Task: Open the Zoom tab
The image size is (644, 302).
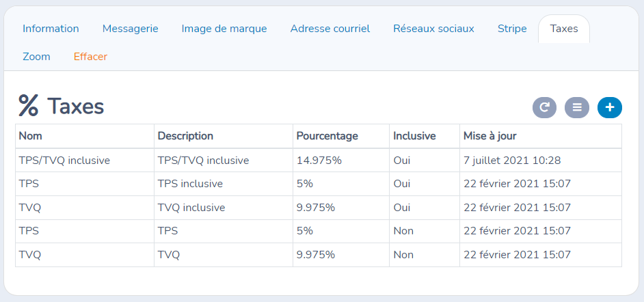Action: point(36,57)
